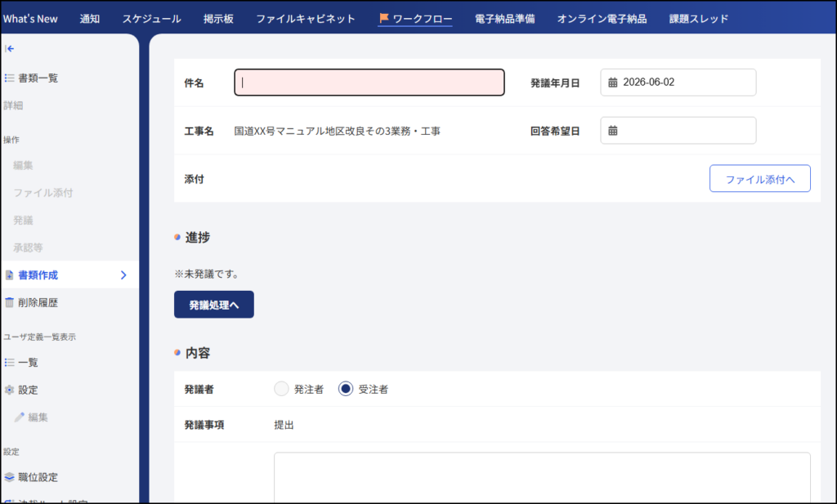The width and height of the screenshot is (837, 504).
Task: Expand the 書類作成 chevron arrow
Action: click(x=123, y=275)
